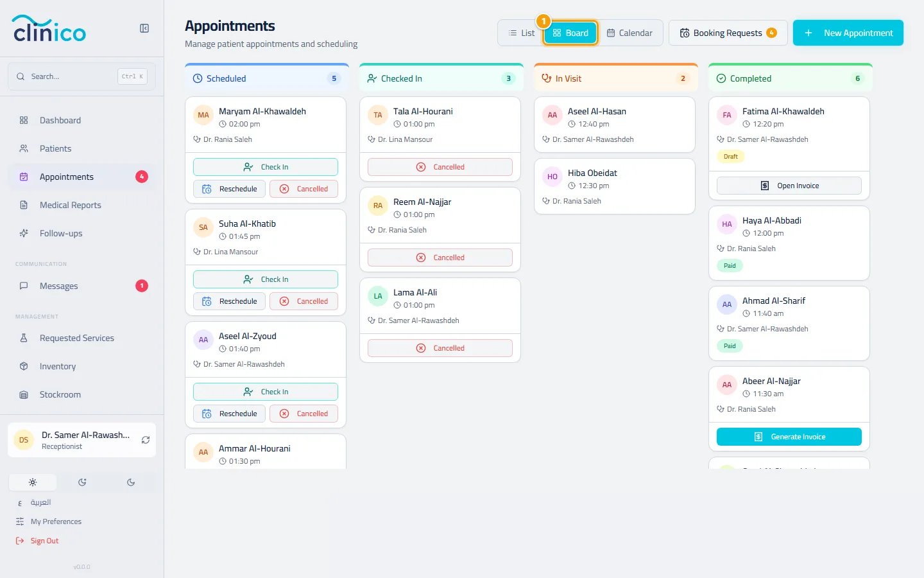924x578 pixels.
Task: Open the Stockroom page
Action: click(81, 394)
